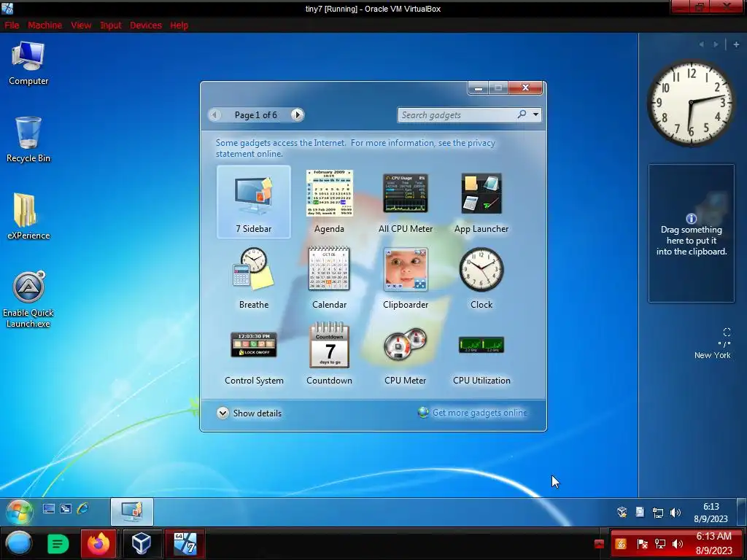747x560 pixels.
Task: Click the page-shaped tray icon left of network
Action: click(x=640, y=513)
